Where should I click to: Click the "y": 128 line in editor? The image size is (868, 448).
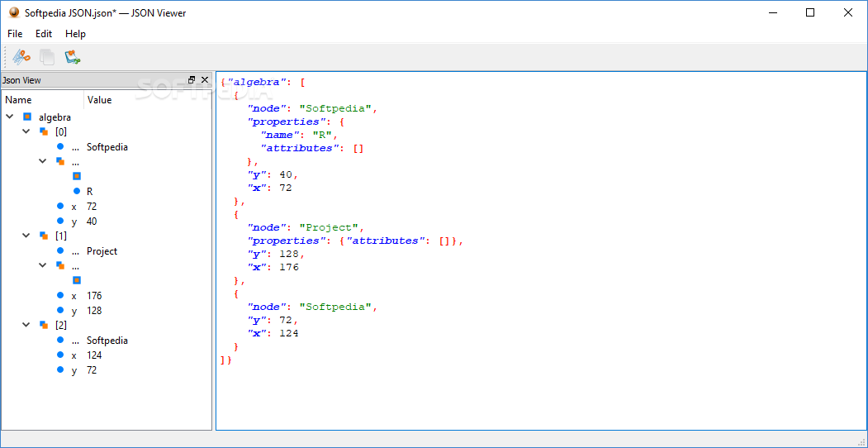[x=276, y=254]
